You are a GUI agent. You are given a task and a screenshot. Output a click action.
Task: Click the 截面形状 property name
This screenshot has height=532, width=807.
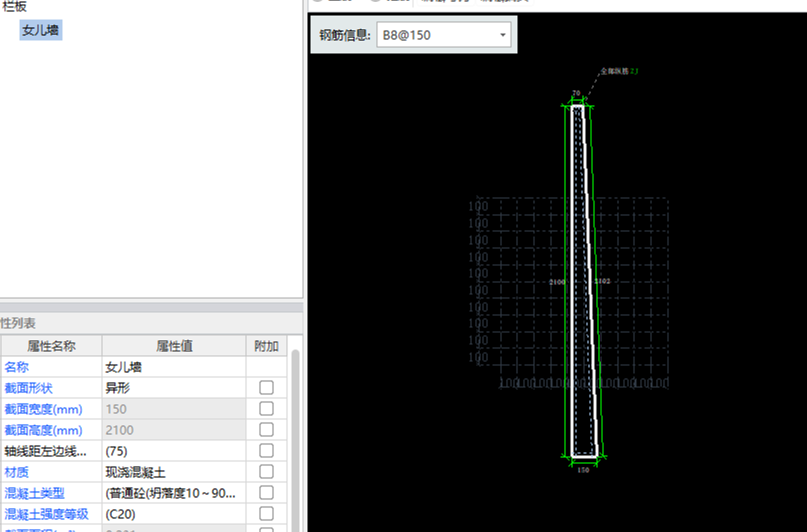coord(28,388)
